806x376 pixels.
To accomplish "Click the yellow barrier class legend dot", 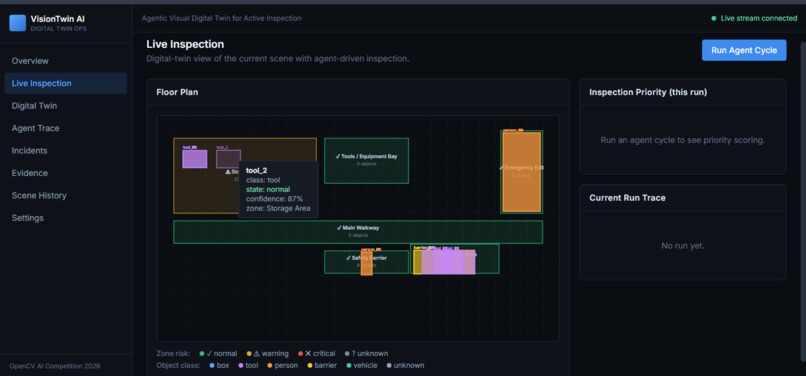I will click(310, 366).
